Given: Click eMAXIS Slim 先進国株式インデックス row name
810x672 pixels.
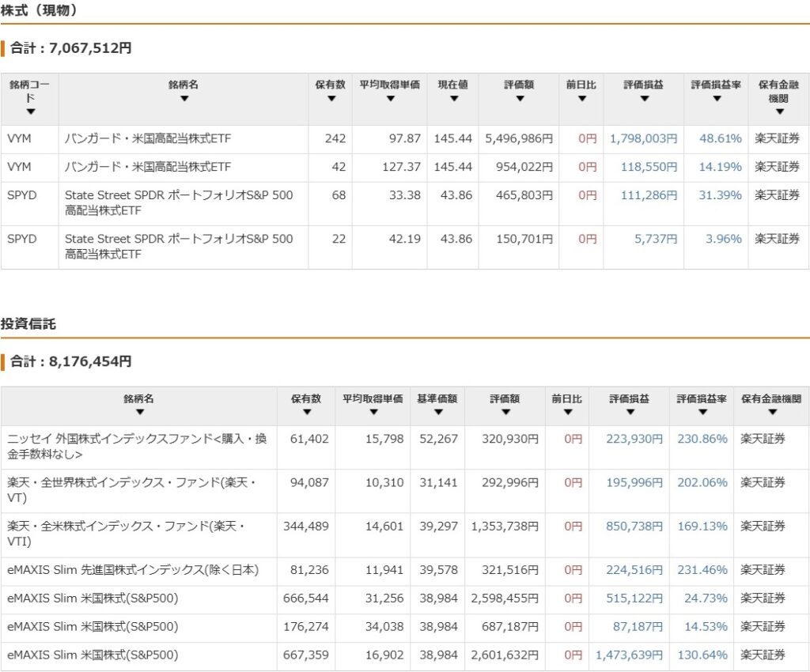Looking at the screenshot, I should pyautogui.click(x=133, y=569).
